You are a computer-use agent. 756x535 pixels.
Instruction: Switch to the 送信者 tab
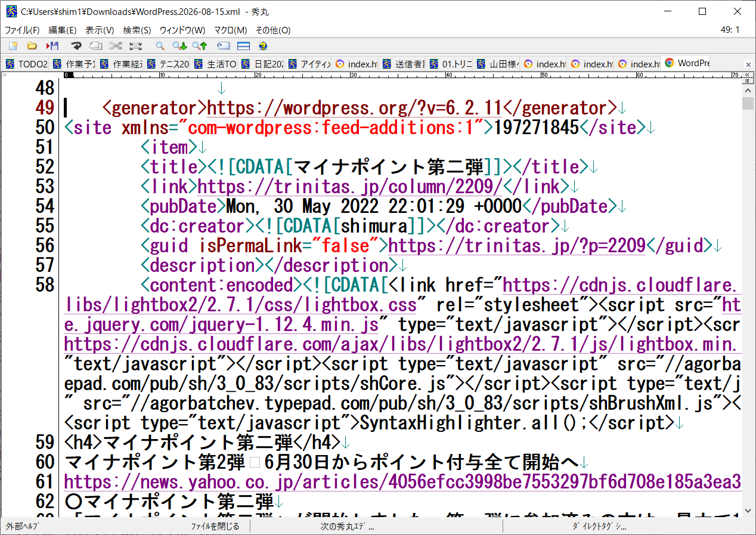pyautogui.click(x=404, y=64)
